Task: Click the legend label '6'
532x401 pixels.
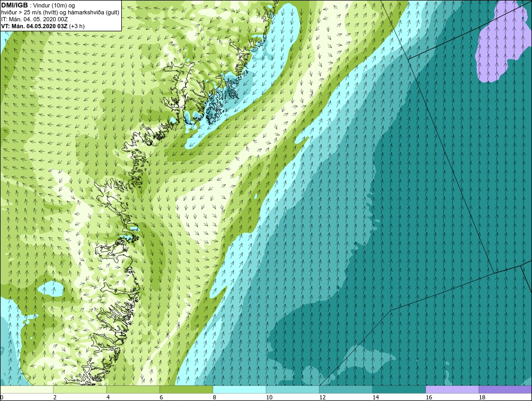Action: (x=161, y=397)
